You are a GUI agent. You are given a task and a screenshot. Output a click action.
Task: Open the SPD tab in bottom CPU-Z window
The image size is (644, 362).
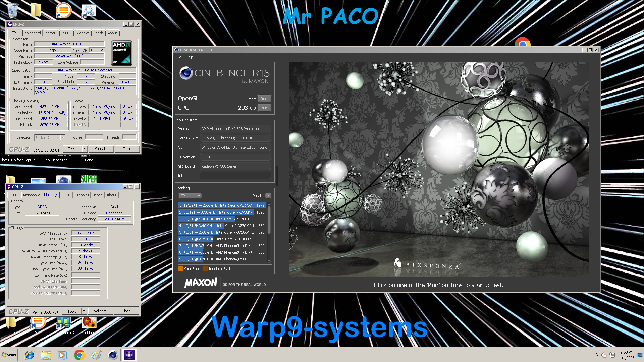(x=66, y=195)
